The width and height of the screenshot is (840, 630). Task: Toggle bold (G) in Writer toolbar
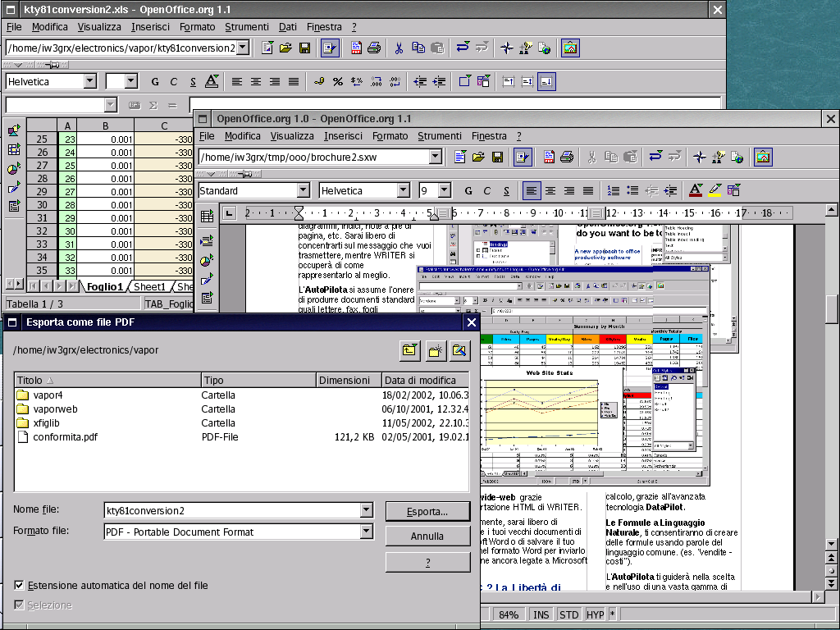tap(468, 190)
